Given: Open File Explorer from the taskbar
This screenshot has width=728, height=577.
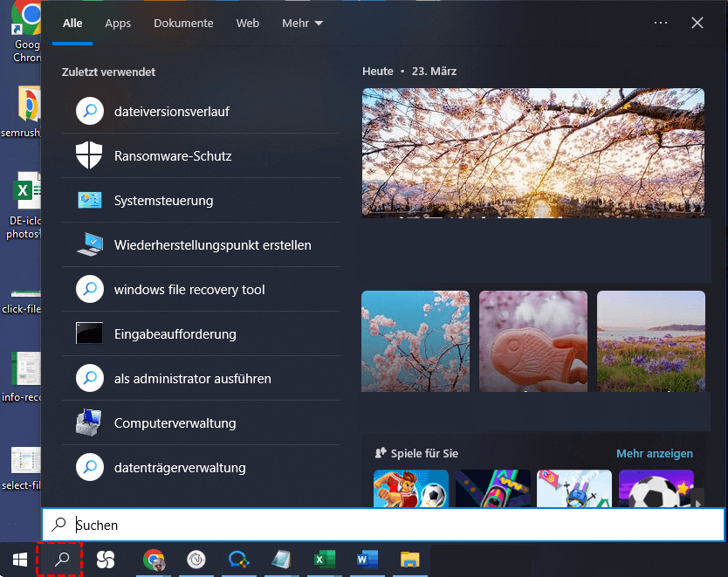Looking at the screenshot, I should (x=410, y=560).
